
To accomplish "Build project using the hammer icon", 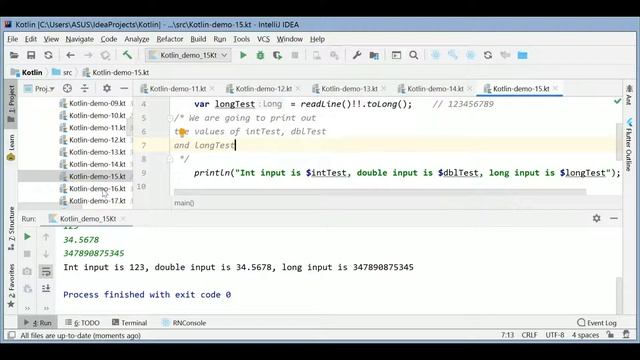I will click(x=127, y=55).
